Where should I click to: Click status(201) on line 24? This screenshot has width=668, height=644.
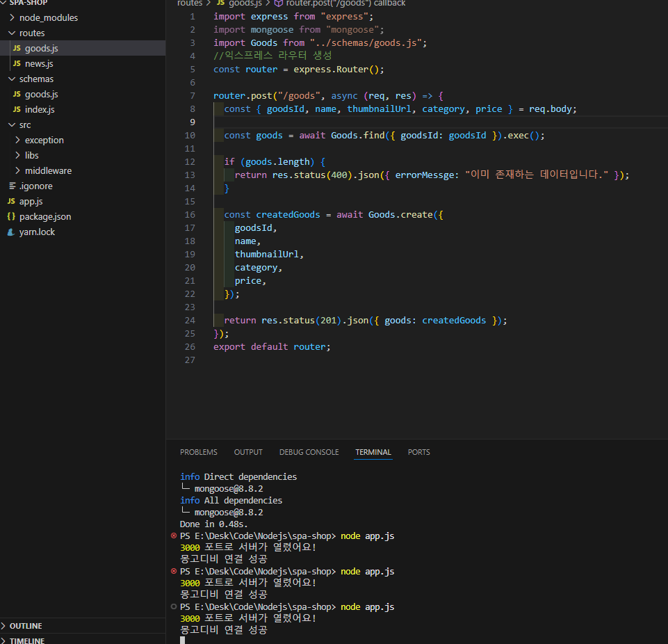click(x=312, y=320)
